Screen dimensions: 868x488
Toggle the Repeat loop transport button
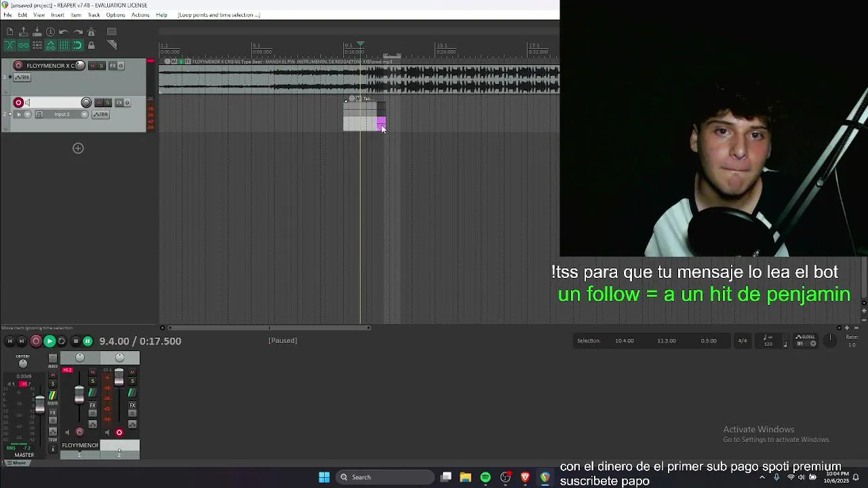point(62,342)
